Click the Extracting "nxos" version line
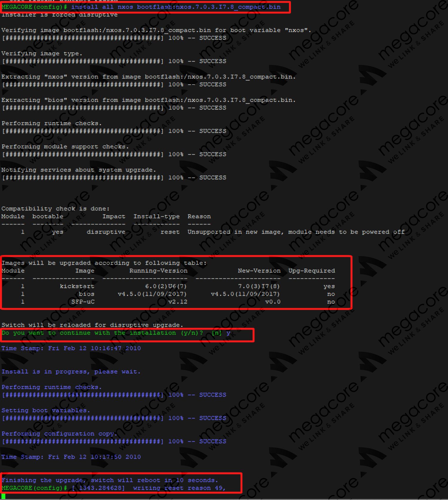This screenshot has height=500, width=448. [x=148, y=77]
